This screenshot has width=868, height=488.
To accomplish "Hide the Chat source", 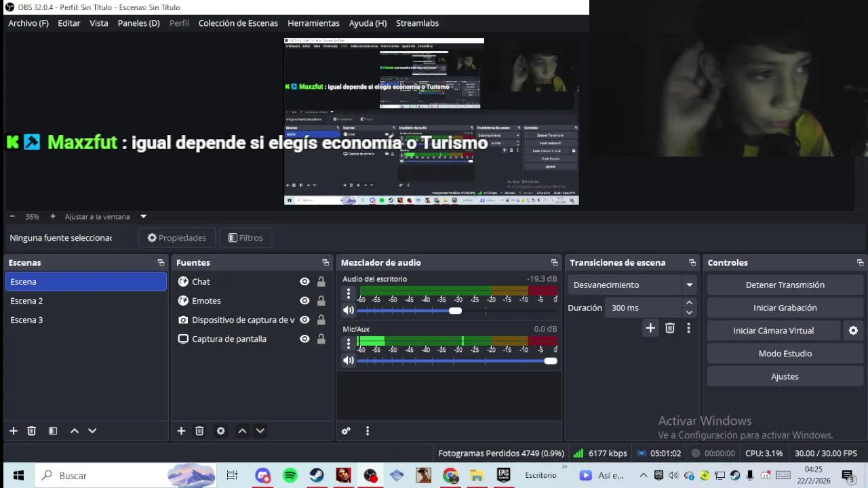I will point(304,282).
